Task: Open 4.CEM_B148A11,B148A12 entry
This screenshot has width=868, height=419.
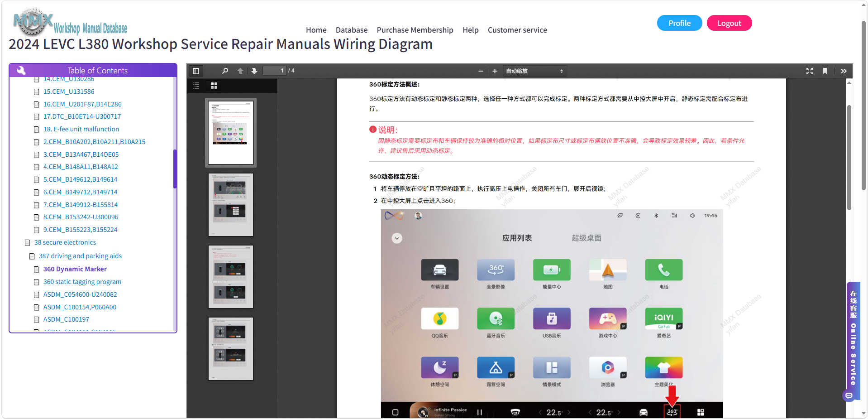Action: [81, 167]
